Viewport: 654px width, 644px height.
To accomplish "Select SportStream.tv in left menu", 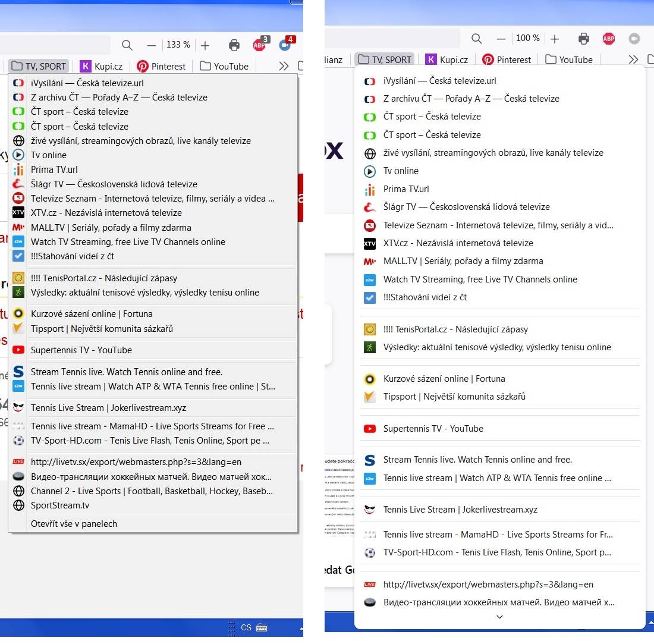I will click(x=153, y=505).
